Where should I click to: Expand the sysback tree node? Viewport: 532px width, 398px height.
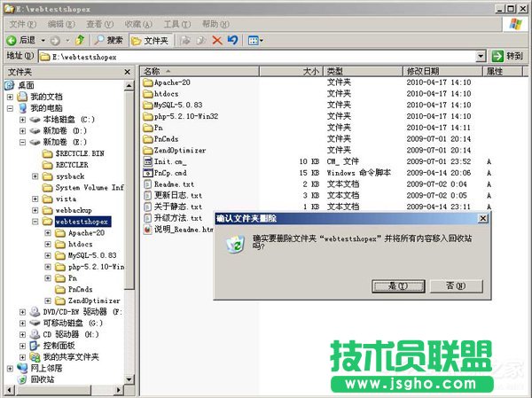click(35, 176)
